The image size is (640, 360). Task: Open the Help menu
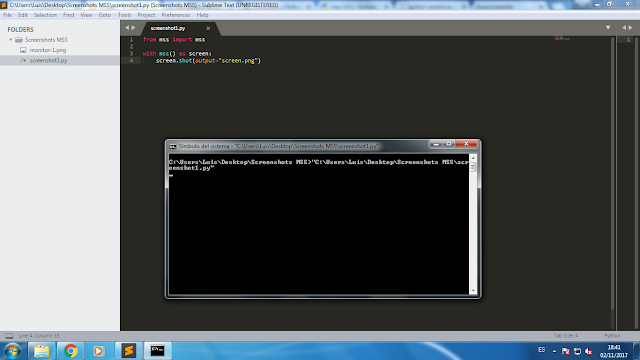202,15
